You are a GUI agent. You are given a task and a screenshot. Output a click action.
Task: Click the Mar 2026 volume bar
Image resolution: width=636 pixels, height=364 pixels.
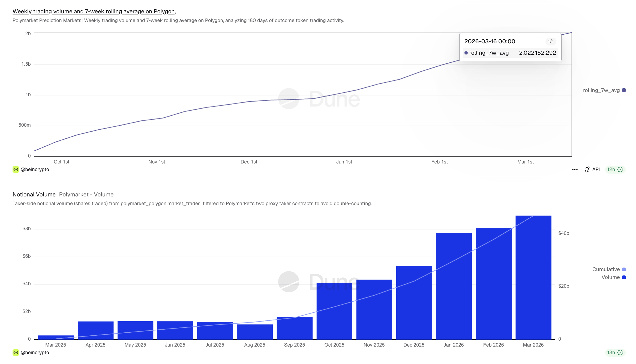(533, 278)
